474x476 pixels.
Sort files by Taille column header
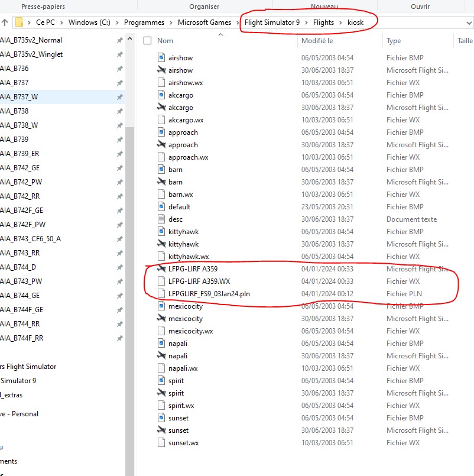point(465,41)
